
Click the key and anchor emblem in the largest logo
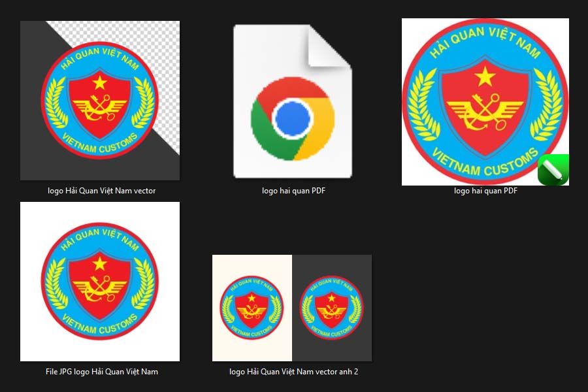(x=485, y=112)
